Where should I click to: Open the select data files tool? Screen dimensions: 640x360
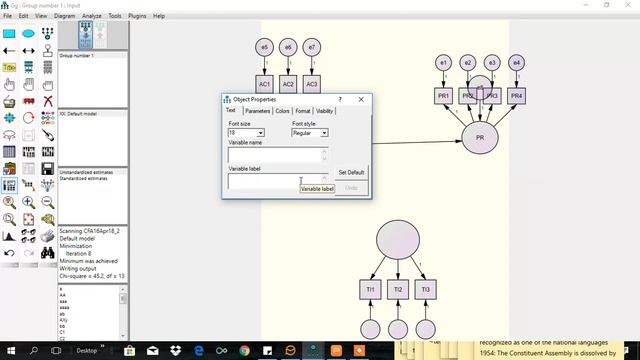point(9,152)
